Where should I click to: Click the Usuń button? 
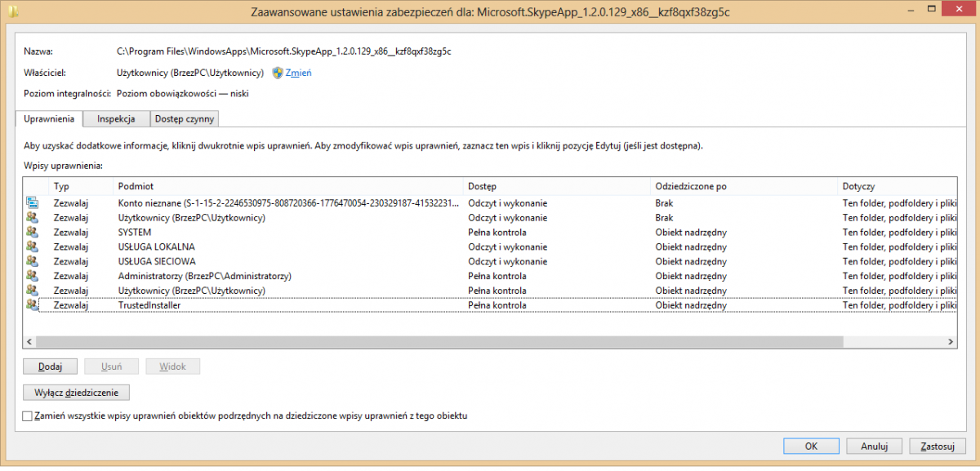[112, 367]
